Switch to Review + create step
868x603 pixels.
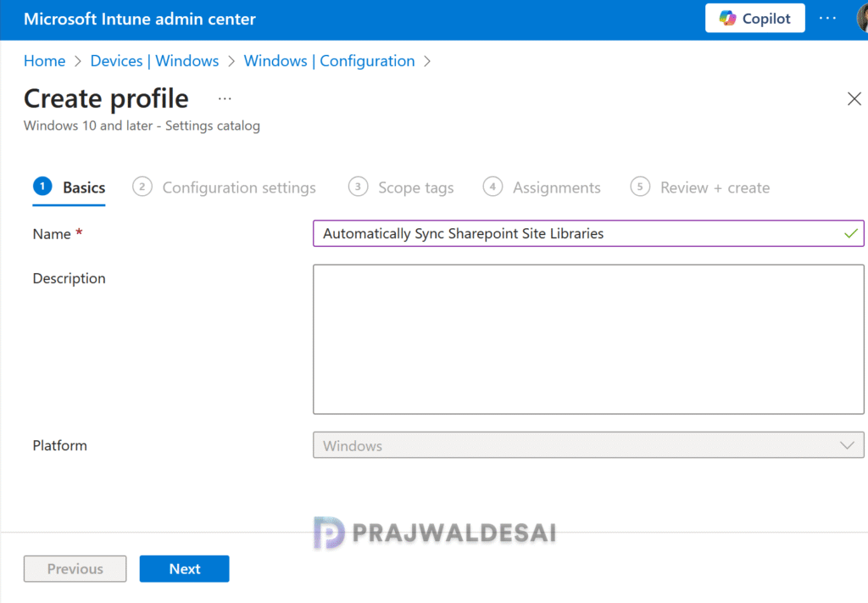[x=699, y=187]
